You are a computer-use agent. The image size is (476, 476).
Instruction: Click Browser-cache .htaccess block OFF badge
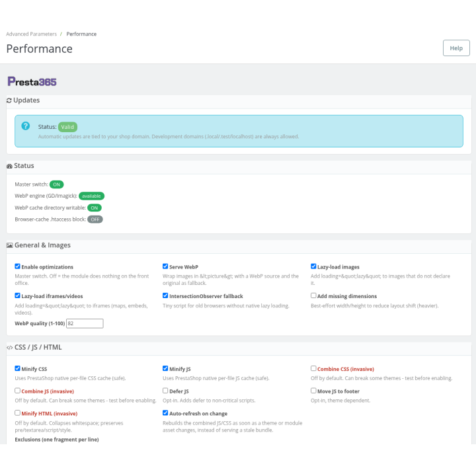tap(95, 219)
